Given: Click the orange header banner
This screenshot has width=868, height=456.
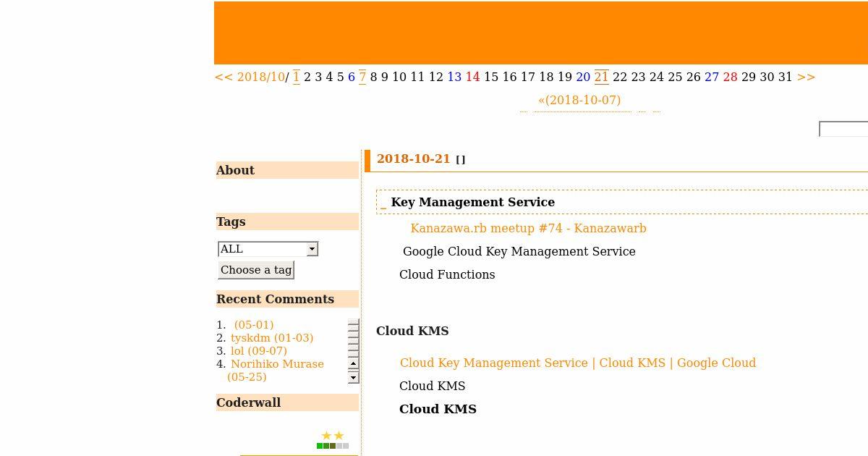Looking at the screenshot, I should tap(541, 33).
